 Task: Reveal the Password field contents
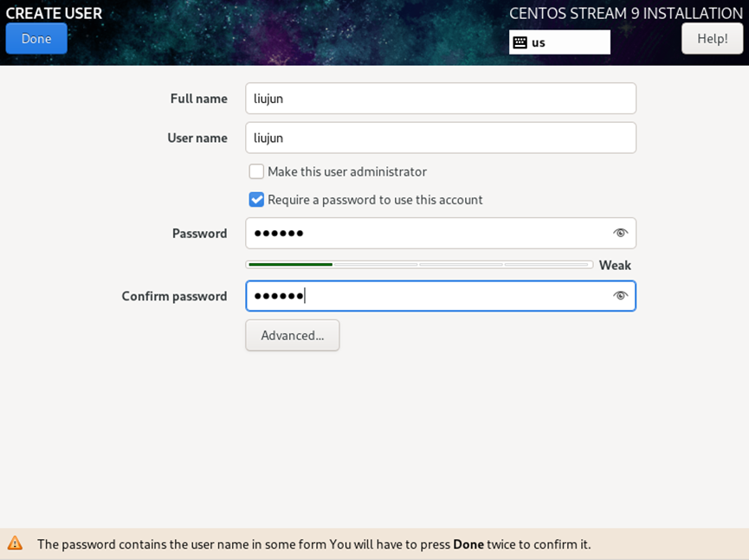[620, 233]
